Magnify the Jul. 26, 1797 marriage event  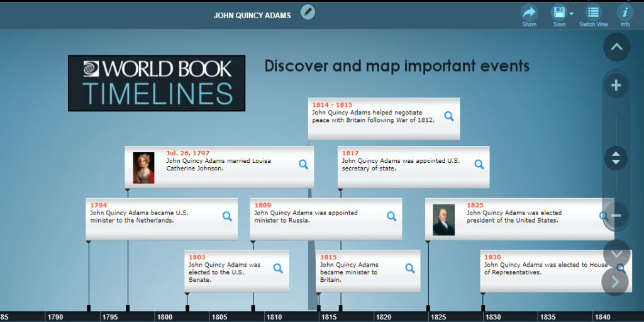pos(304,164)
